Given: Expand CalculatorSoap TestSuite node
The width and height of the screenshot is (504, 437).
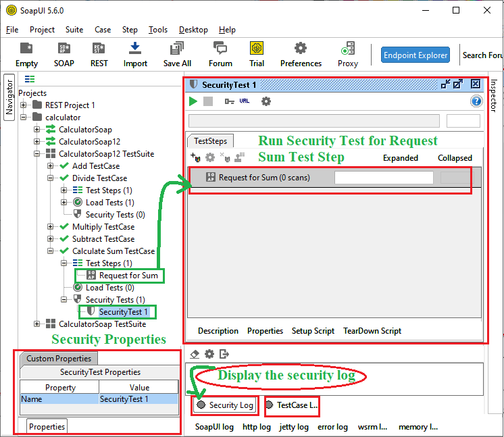Looking at the screenshot, I should click(37, 324).
